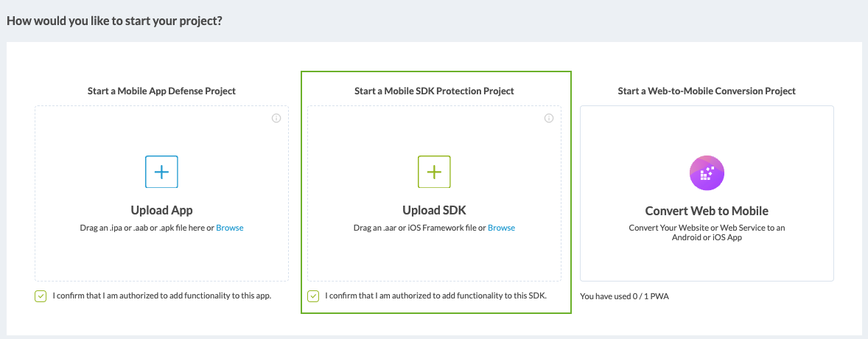Browse for an .aar or iOS Framework file
The image size is (868, 339).
(x=501, y=228)
